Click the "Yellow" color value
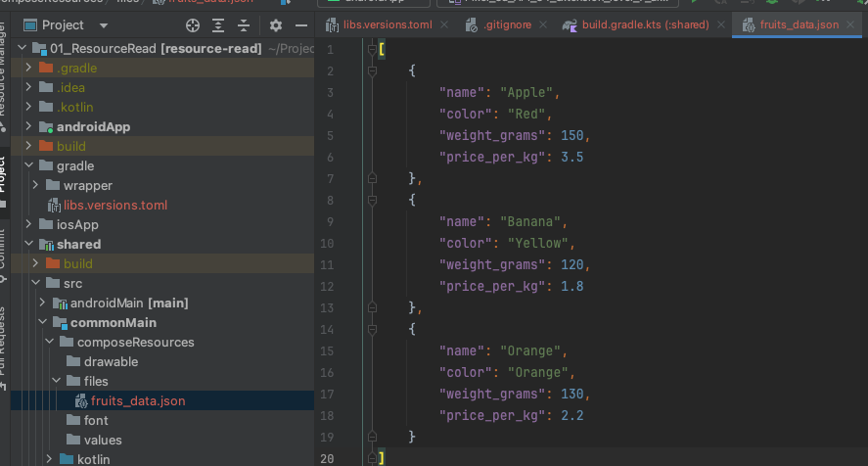868x466 pixels. (x=537, y=243)
